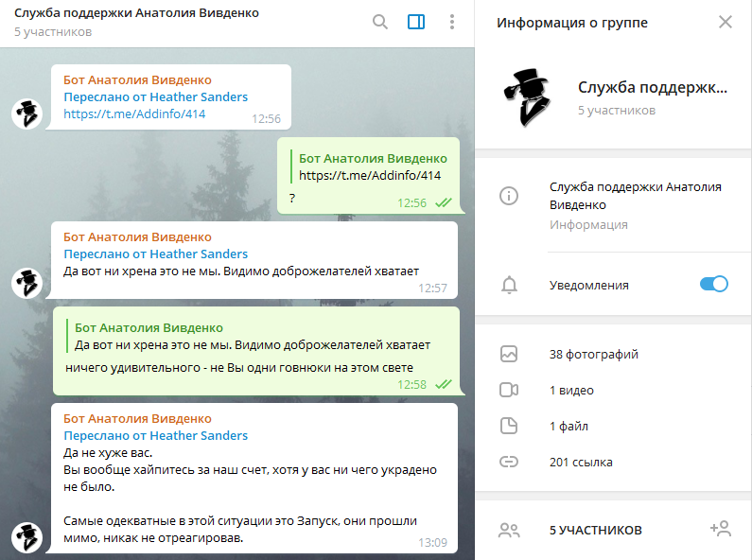752x560 pixels.
Task: Click the read checkmarks on 12:58 message
Action: pyautogui.click(x=444, y=384)
